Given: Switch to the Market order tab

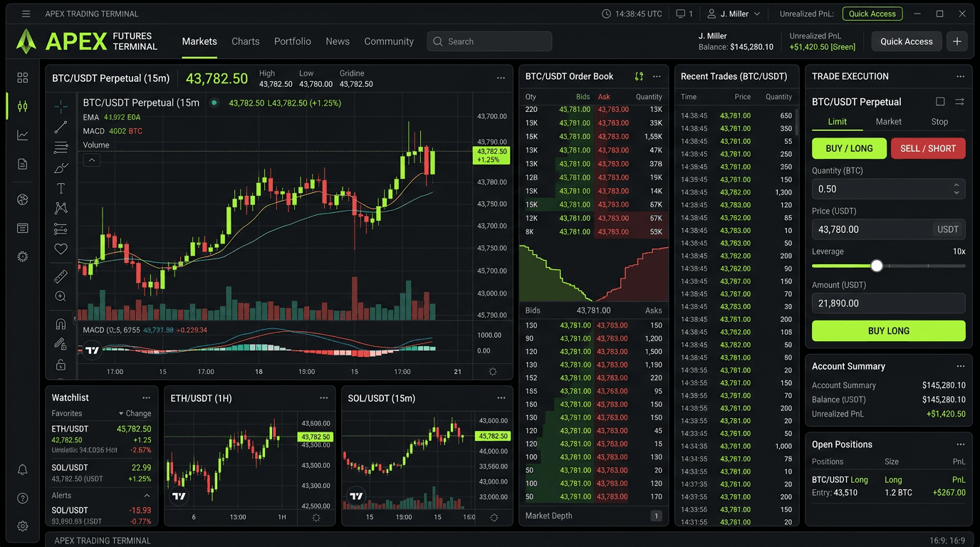Looking at the screenshot, I should tap(888, 122).
